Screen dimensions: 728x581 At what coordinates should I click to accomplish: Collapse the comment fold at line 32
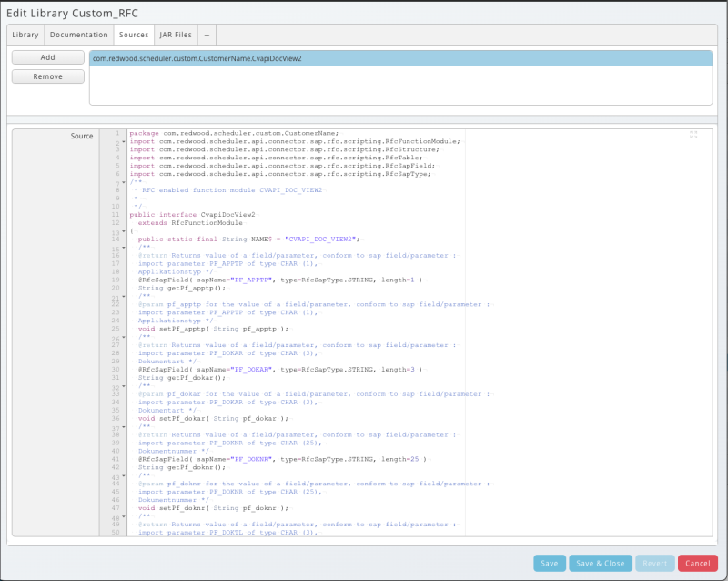124,386
